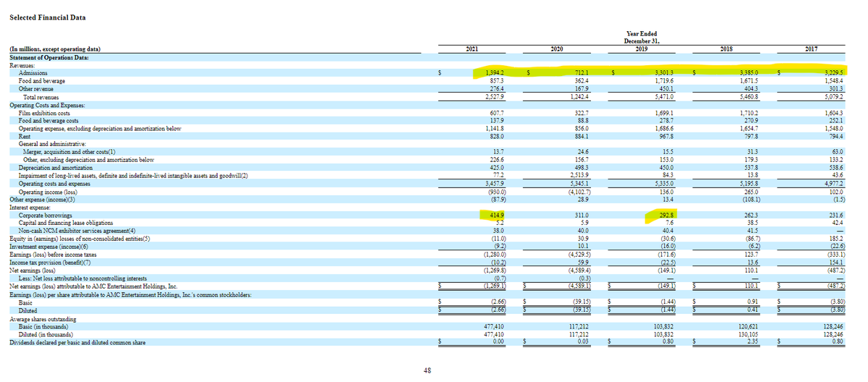Screen dimensions: 868x382
Task: Click 'Operating Costs and Expenses:' section label
Action: point(48,105)
